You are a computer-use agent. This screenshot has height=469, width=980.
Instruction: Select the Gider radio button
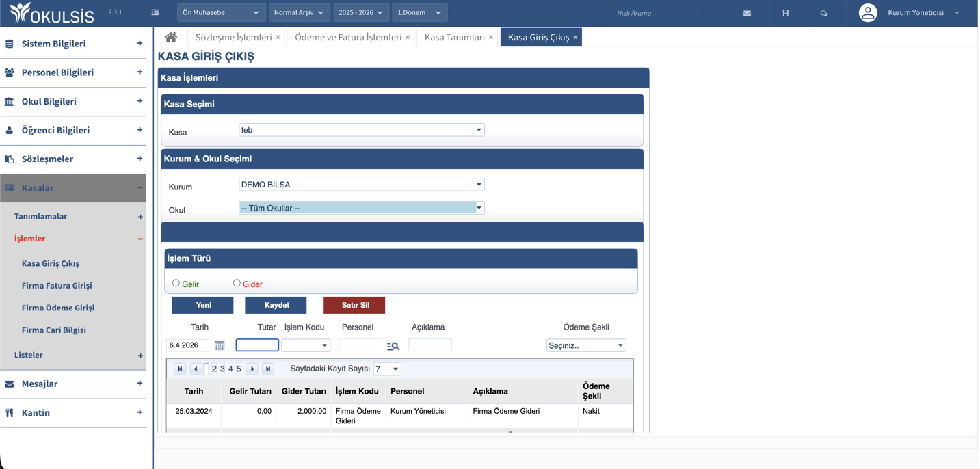(237, 283)
